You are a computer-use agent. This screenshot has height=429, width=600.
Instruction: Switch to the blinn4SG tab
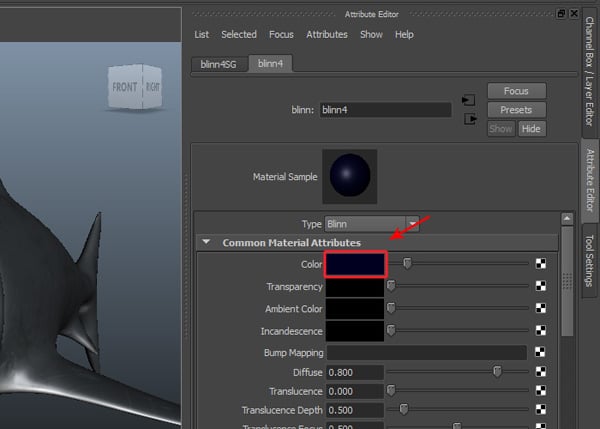pos(217,63)
